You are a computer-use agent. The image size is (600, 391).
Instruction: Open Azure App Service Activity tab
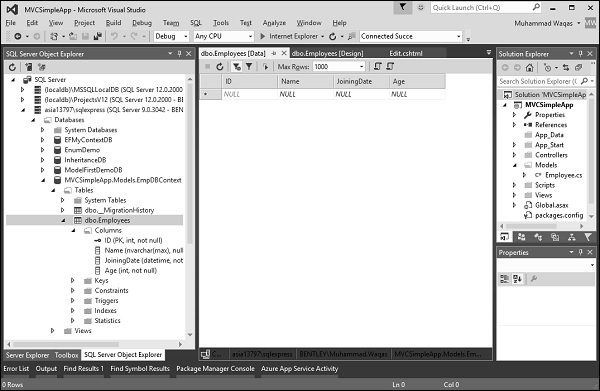[300, 369]
